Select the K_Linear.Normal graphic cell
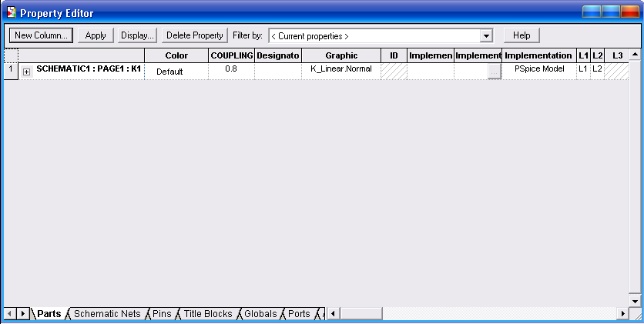 click(341, 71)
